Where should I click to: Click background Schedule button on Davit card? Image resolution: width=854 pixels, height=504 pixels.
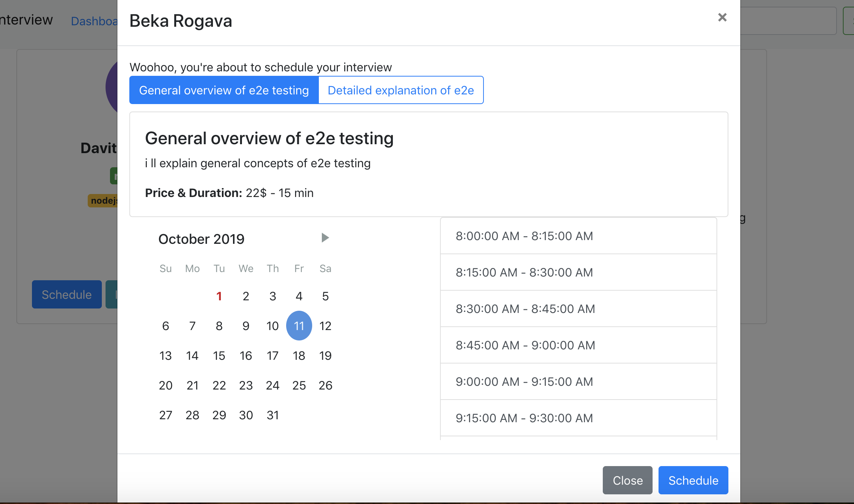(x=67, y=294)
